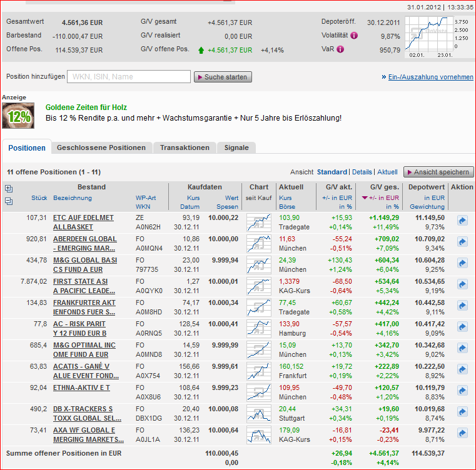This screenshot has height=470, width=476.
Task: Open M&G OPTIMAL INCOME FUND A EUR
Action: pos(84,350)
